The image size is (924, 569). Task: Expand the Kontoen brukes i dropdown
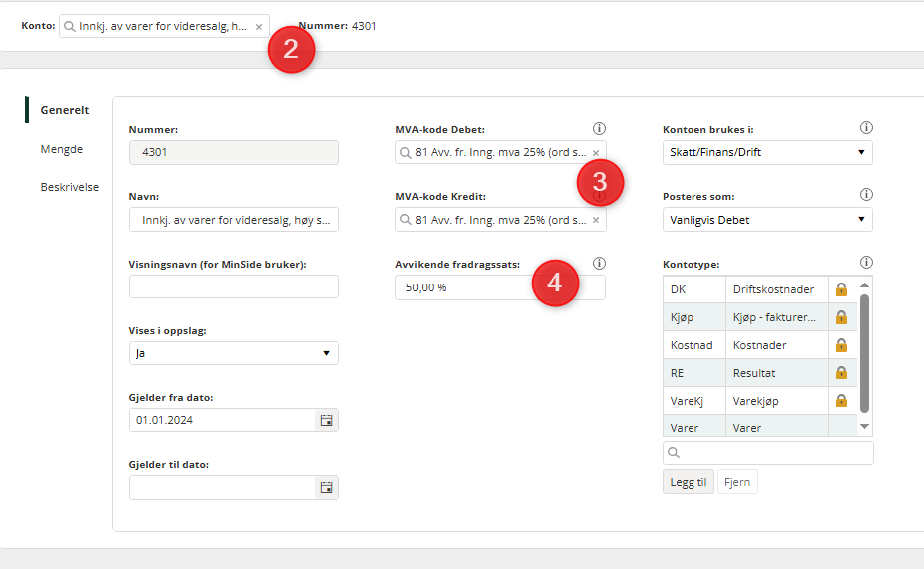point(767,152)
